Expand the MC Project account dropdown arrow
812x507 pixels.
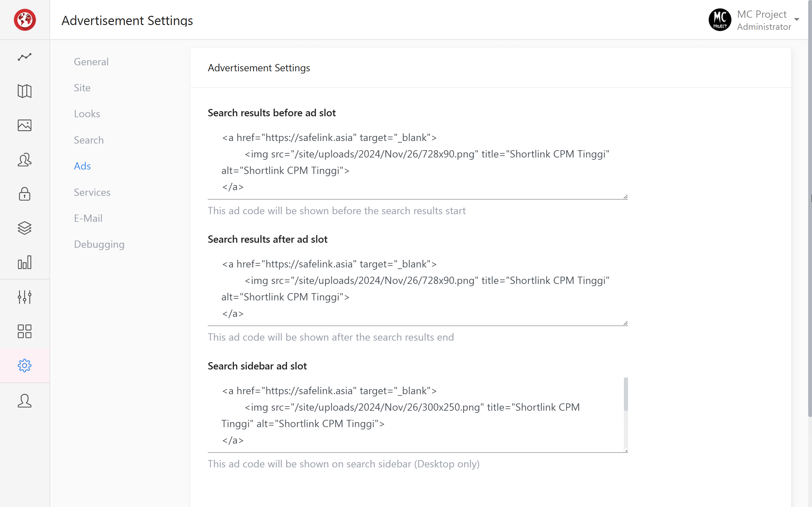coord(796,19)
